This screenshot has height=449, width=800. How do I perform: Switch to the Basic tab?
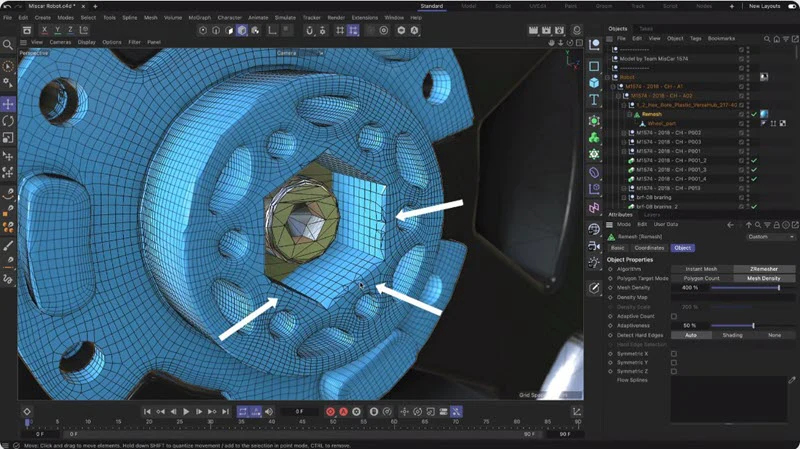click(x=617, y=248)
